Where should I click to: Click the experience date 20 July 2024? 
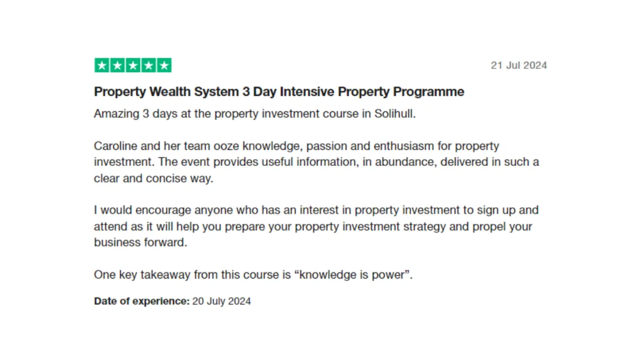tap(222, 301)
